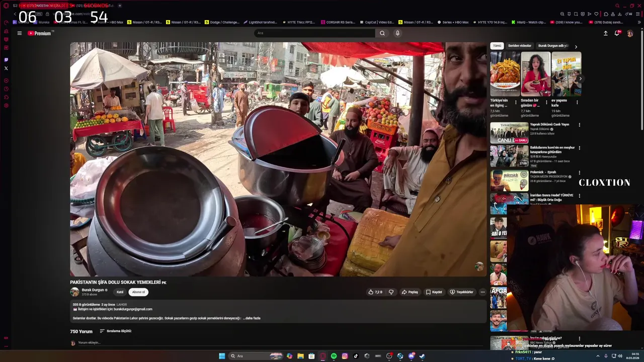This screenshot has height=362, width=644.
Task: Open the YouTube account avatar menu
Action: point(630,33)
